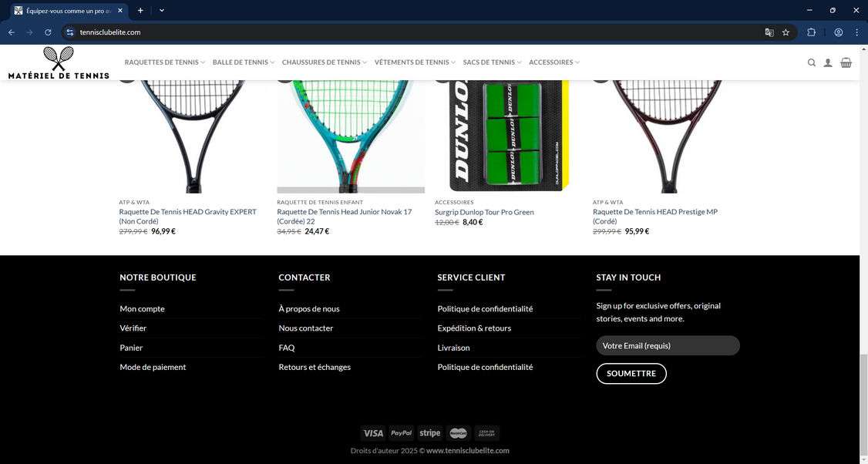The width and height of the screenshot is (868, 464).
Task: Open the site search magnifier icon
Action: [812, 62]
